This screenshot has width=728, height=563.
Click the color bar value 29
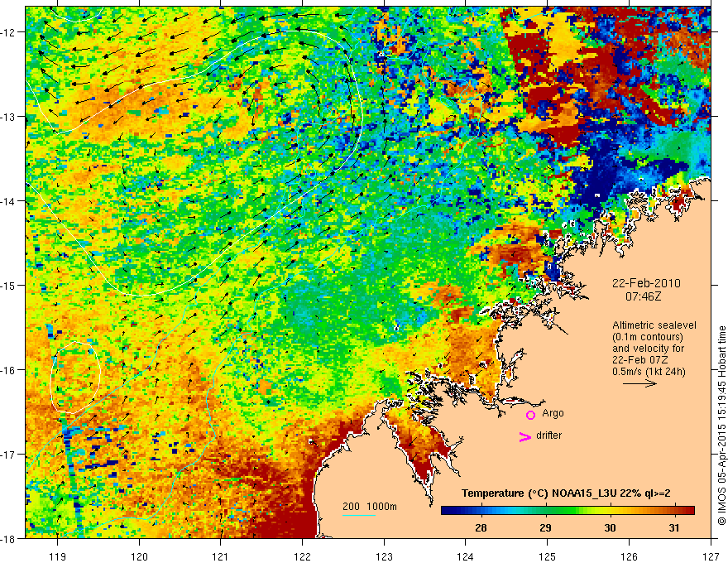pos(545,527)
